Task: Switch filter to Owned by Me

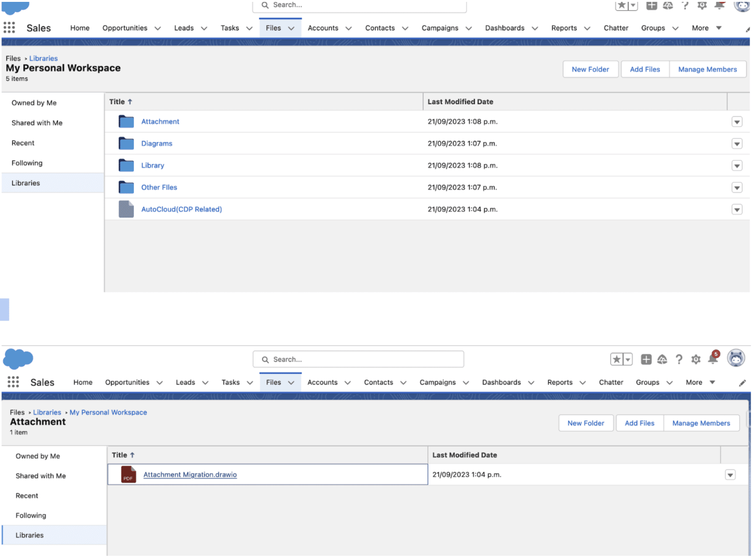Action: [x=34, y=102]
